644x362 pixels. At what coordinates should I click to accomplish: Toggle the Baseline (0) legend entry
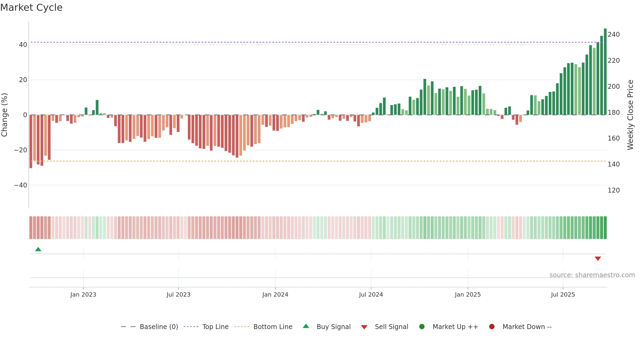[x=149, y=327]
